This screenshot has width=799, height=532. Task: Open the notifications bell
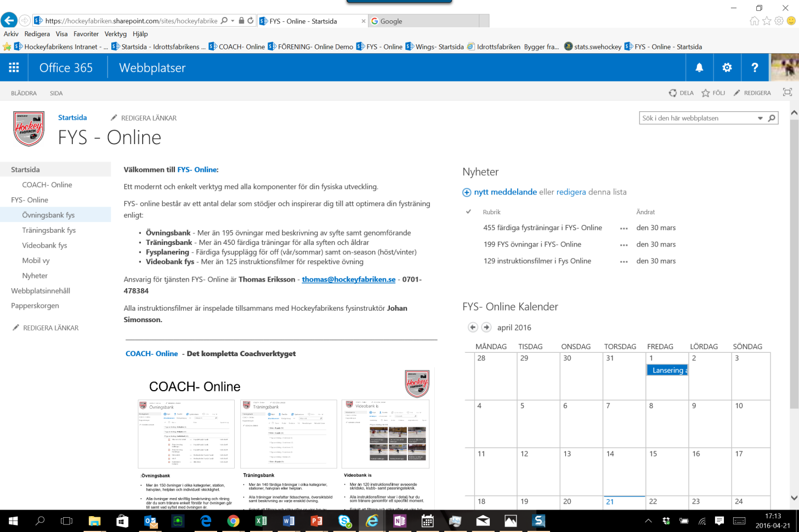coord(699,67)
